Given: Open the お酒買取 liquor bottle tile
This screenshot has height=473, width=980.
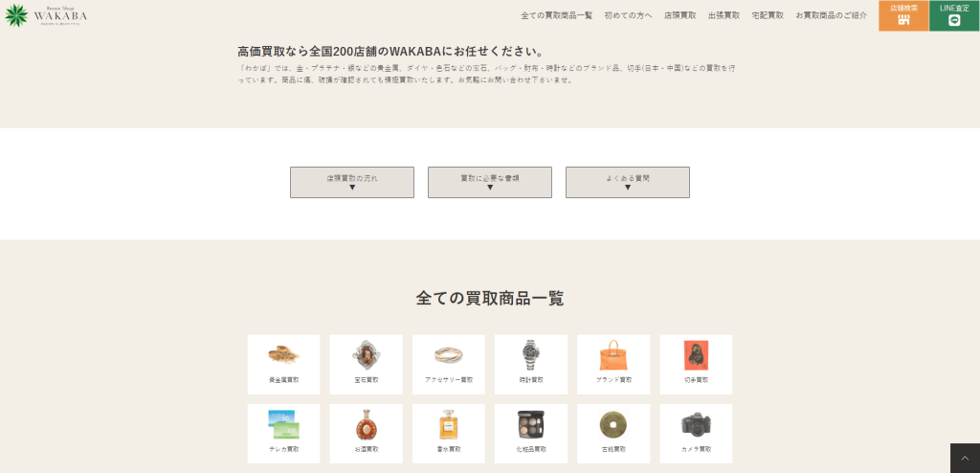Looking at the screenshot, I should pyautogui.click(x=366, y=433).
